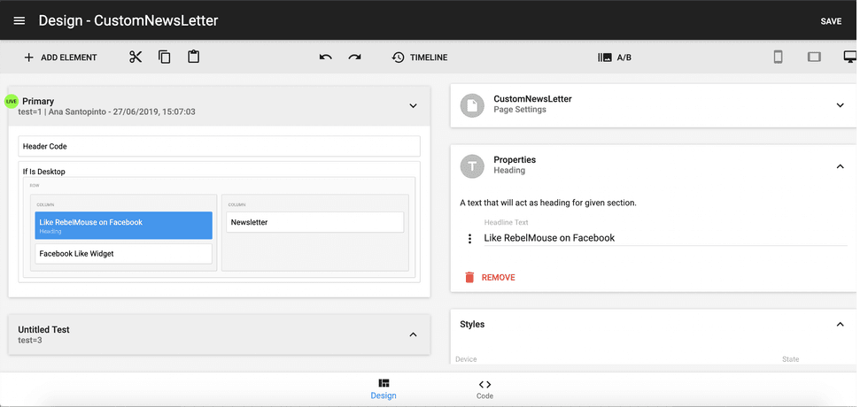Select the Design tab
The width and height of the screenshot is (868, 407).
[384, 389]
